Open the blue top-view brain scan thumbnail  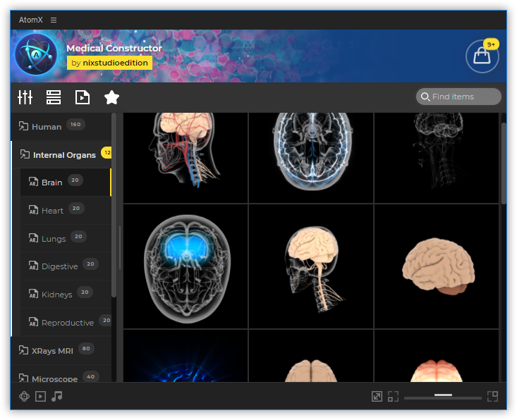pos(311,157)
